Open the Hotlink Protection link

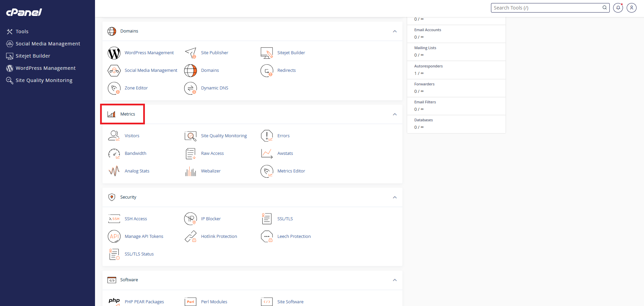tap(219, 237)
